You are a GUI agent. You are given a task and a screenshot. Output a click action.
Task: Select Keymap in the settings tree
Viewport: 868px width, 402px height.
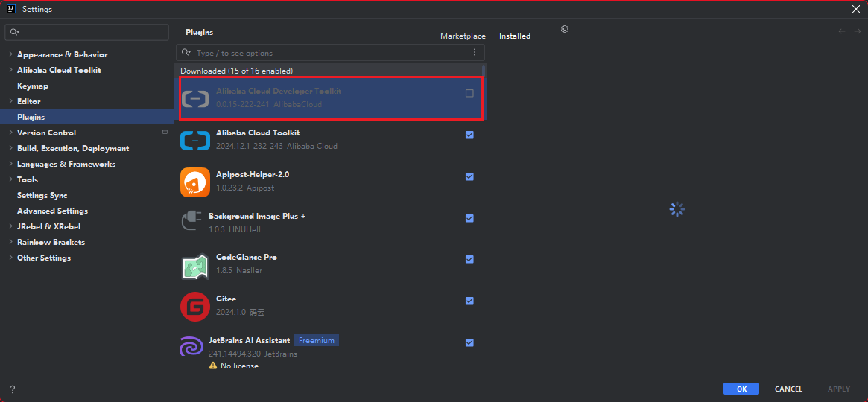(x=33, y=86)
